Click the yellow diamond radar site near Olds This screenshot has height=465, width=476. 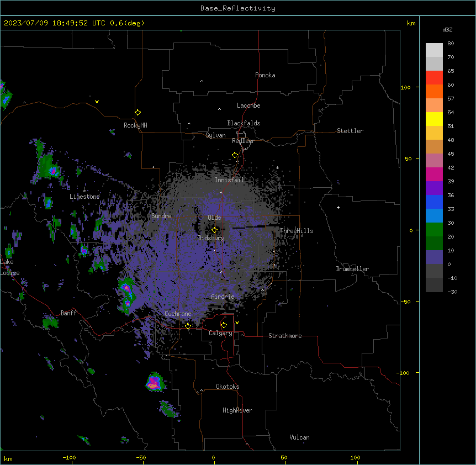(x=215, y=230)
